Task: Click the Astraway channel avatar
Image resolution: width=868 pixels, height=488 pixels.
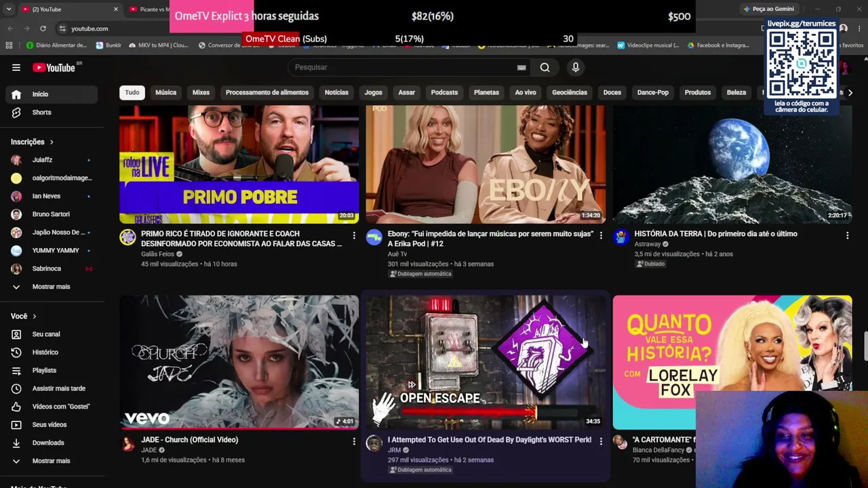Action: [x=621, y=237]
